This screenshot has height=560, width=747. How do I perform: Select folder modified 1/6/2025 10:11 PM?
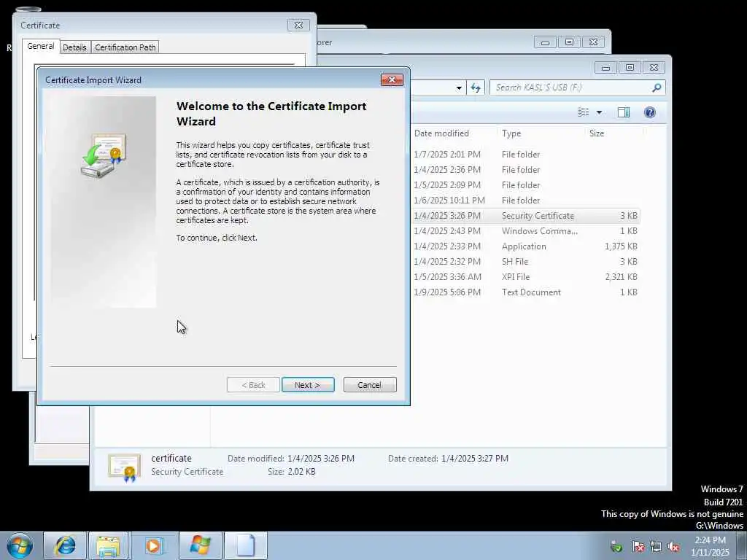[x=525, y=201]
